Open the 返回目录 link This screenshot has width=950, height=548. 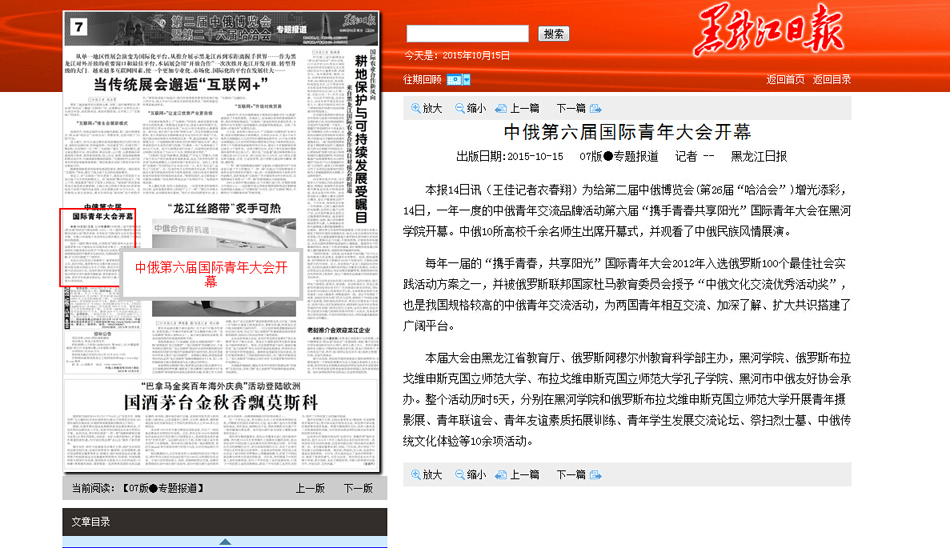(832, 79)
